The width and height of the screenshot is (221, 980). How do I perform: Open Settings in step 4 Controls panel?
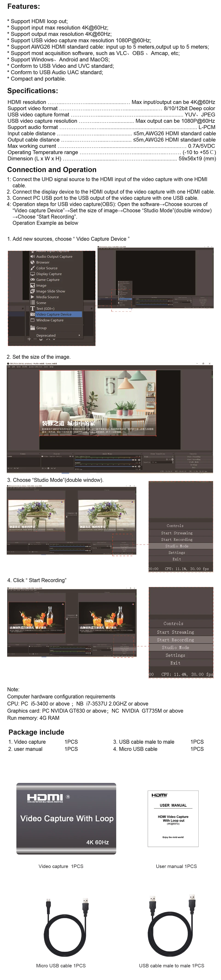175,655
